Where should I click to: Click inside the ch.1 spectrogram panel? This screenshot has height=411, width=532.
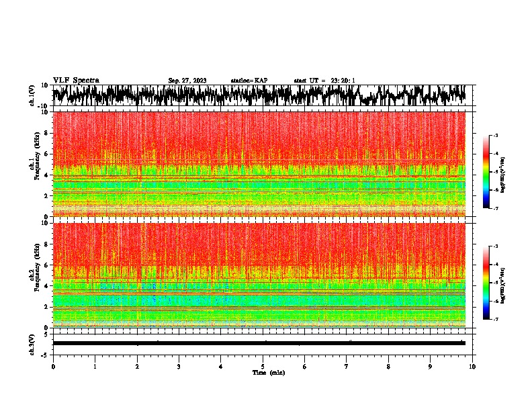[x=259, y=164]
